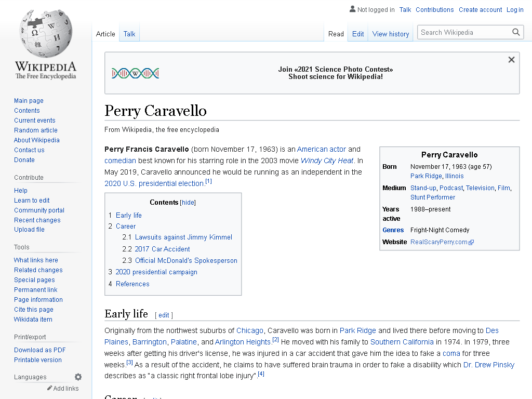Screen dimensions: 532x399
Task: Click the DNA helix contest logo
Action: [x=136, y=73]
